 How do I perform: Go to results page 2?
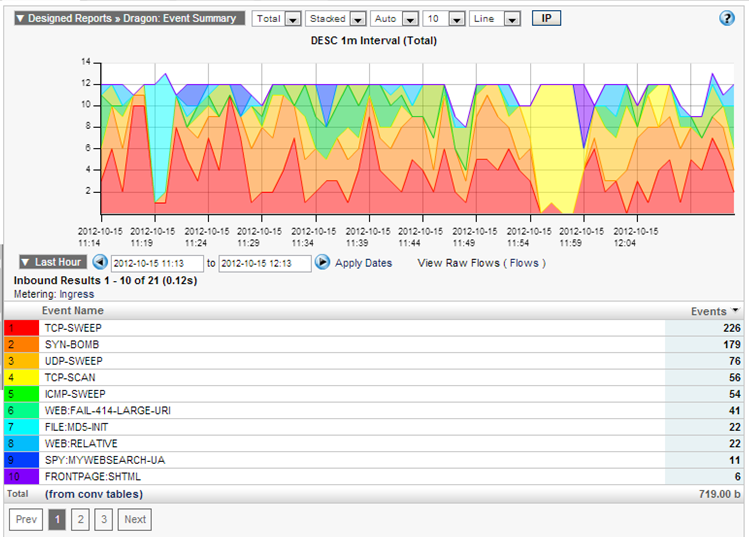click(x=80, y=519)
